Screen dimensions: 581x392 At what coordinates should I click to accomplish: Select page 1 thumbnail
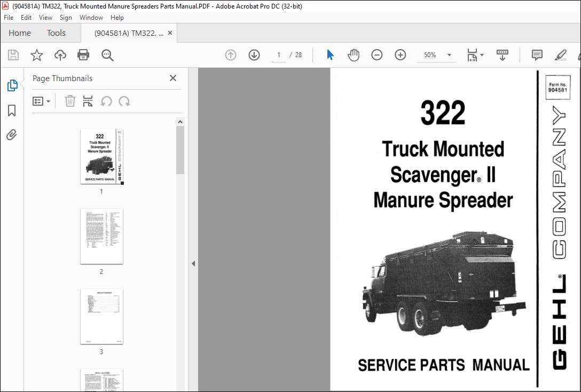[101, 156]
